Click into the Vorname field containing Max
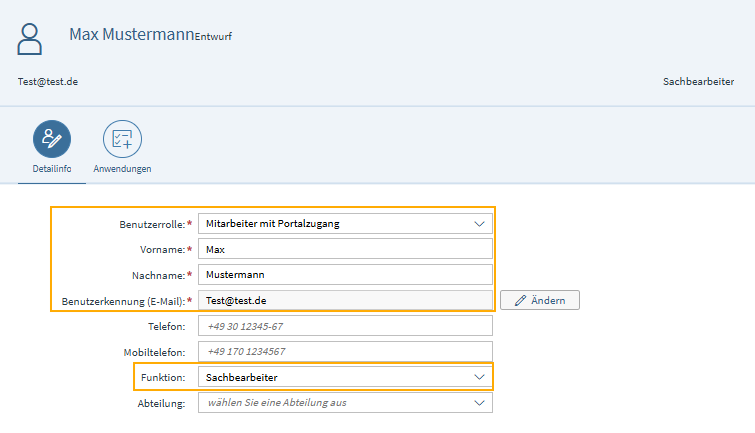755x433 pixels. 345,249
